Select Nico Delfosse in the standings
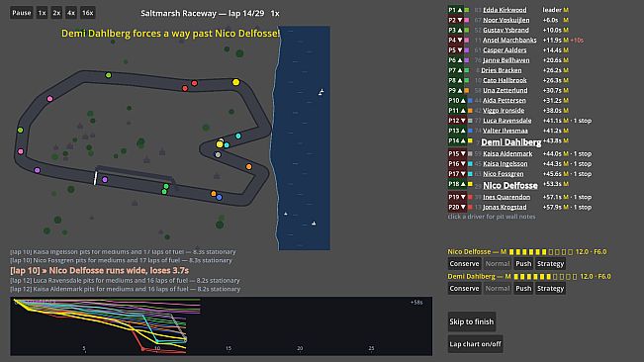644x362 pixels. [510, 186]
